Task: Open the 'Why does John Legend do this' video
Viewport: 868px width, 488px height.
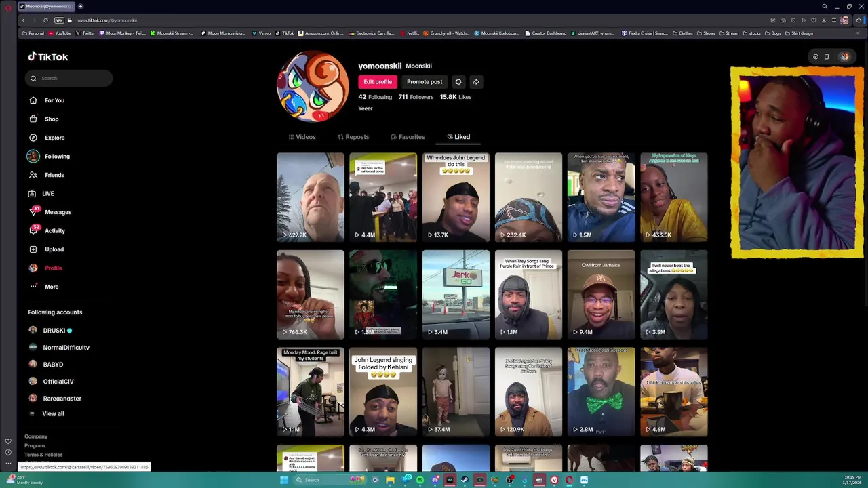Action: pos(456,197)
